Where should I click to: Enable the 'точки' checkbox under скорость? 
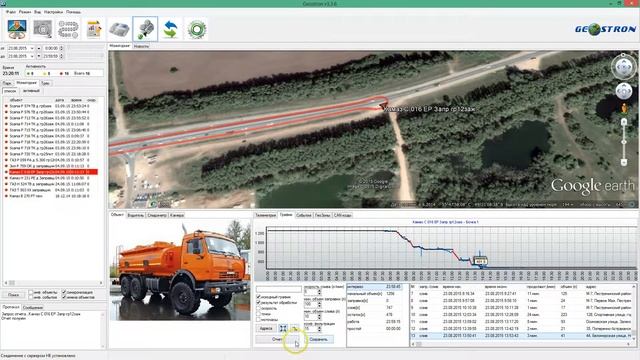(x=258, y=314)
